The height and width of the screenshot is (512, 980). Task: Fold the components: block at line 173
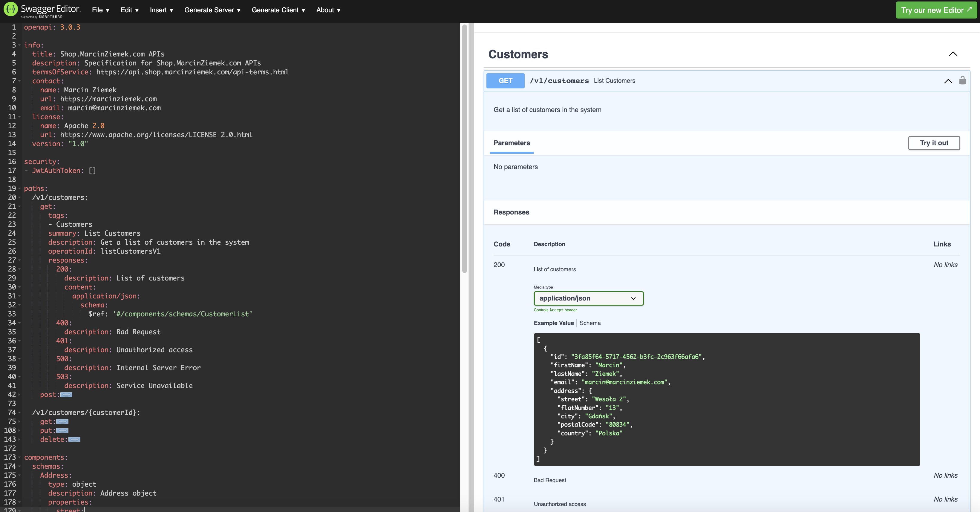pos(19,457)
